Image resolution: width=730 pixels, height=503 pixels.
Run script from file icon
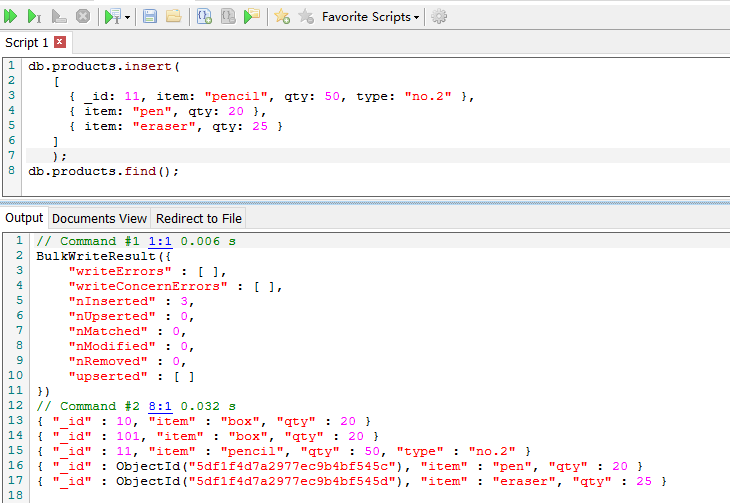[x=252, y=17]
